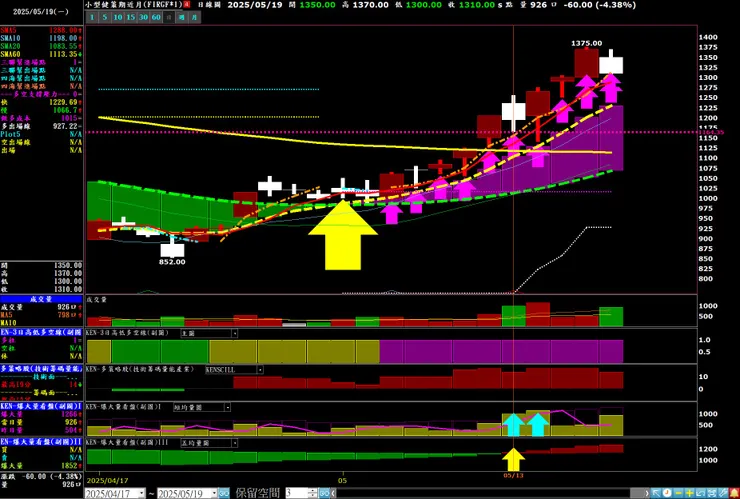Click the Plot5 row in the legend

pos(42,134)
